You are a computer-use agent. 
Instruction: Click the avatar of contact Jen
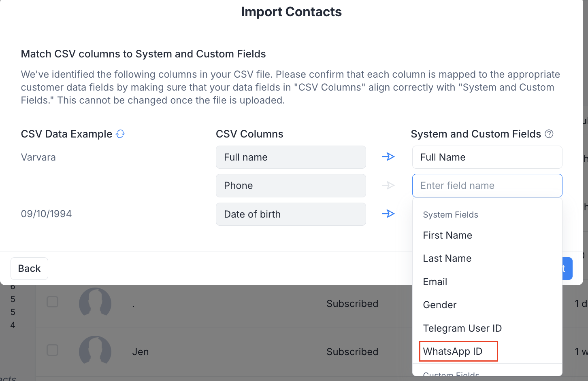(x=95, y=351)
